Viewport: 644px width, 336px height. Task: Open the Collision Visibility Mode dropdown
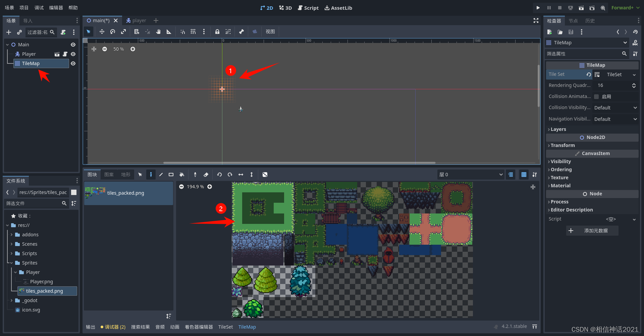615,107
